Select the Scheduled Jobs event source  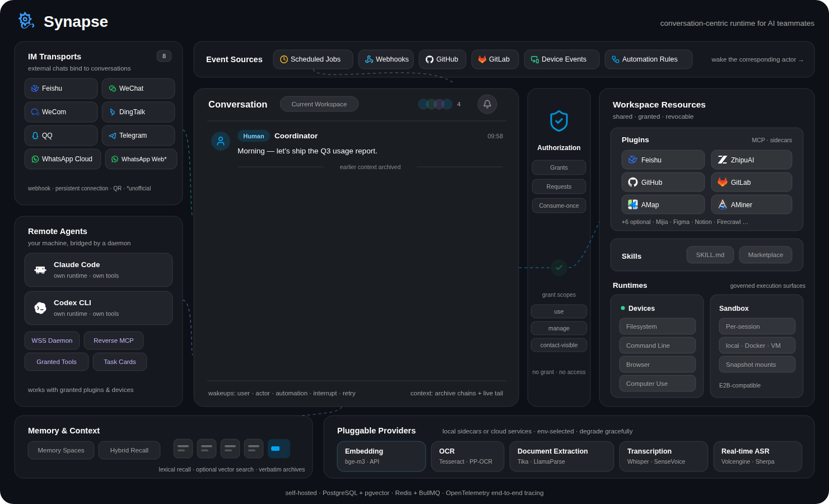point(313,59)
